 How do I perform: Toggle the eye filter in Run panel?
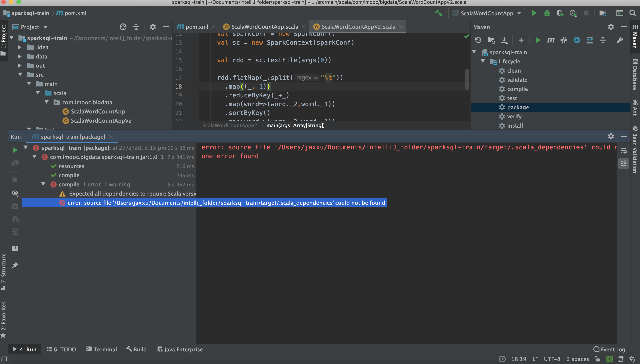click(15, 193)
